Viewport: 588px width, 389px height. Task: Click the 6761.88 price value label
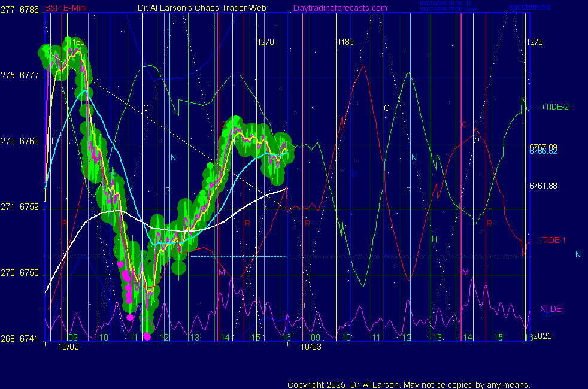(543, 186)
